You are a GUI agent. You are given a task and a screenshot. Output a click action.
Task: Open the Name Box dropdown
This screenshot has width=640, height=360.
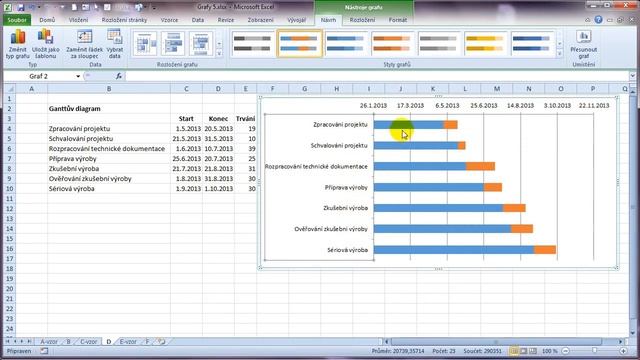click(x=78, y=76)
